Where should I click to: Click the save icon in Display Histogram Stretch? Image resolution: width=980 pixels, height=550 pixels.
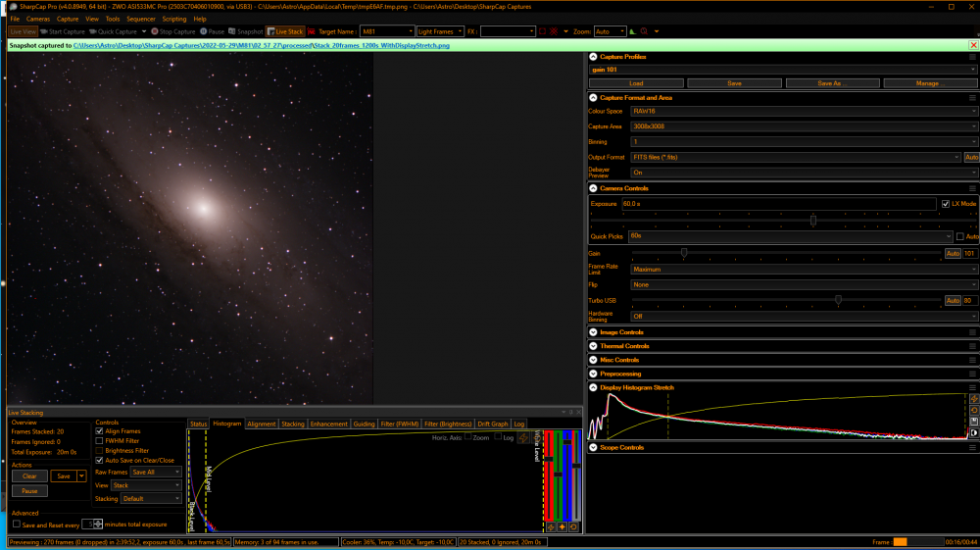[x=974, y=422]
